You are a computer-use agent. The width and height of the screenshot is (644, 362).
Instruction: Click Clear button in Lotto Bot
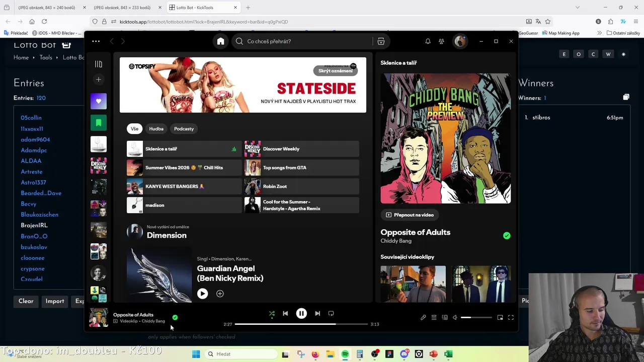click(26, 301)
